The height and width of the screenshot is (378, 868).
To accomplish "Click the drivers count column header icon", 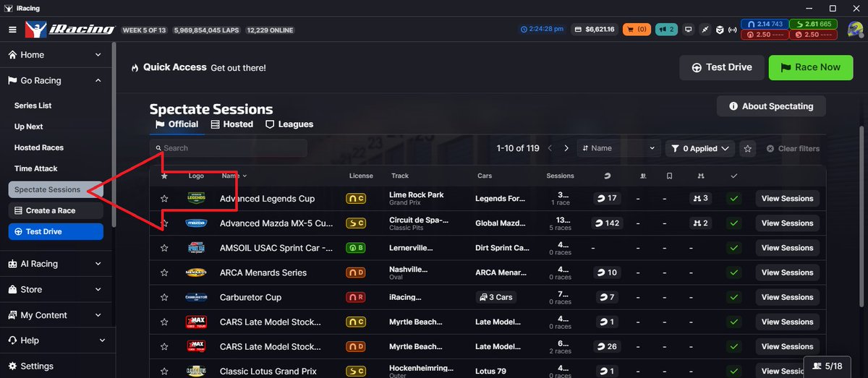I will [x=606, y=176].
